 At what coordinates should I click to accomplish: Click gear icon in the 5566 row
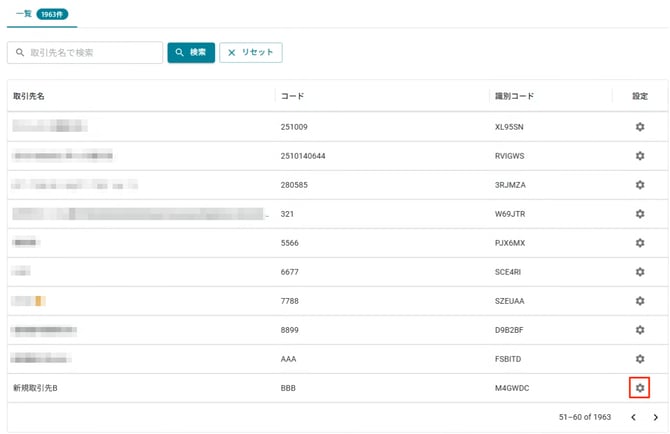640,243
